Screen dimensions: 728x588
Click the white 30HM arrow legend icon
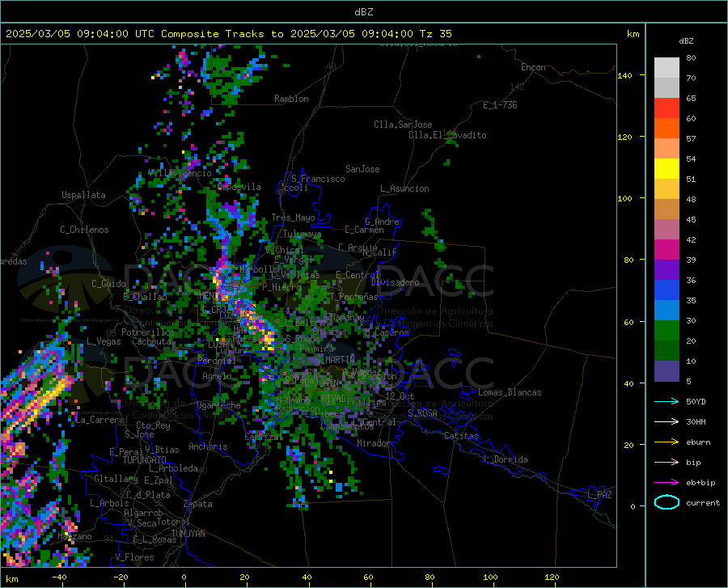(x=667, y=421)
